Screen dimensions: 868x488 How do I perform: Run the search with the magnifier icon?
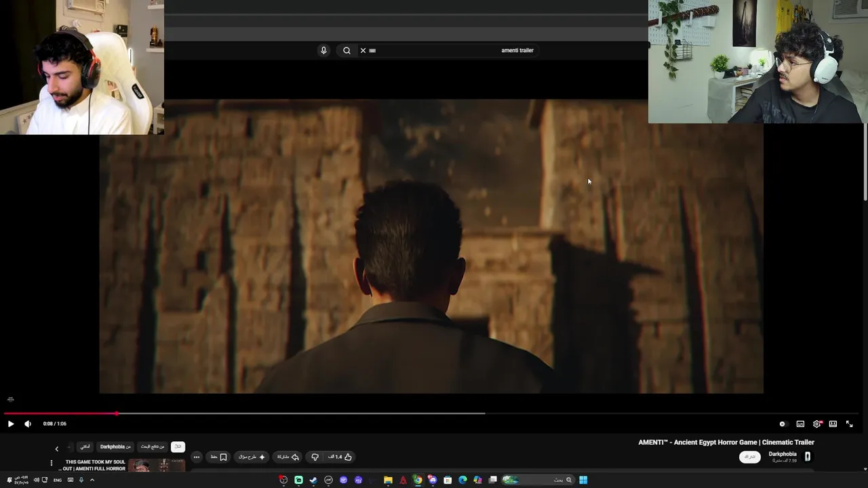[347, 50]
